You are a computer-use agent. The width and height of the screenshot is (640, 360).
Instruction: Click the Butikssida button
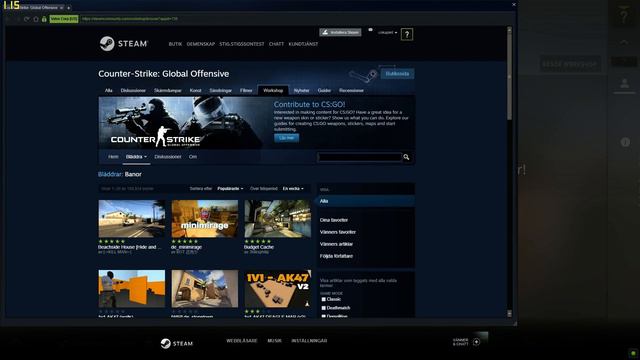tap(397, 74)
